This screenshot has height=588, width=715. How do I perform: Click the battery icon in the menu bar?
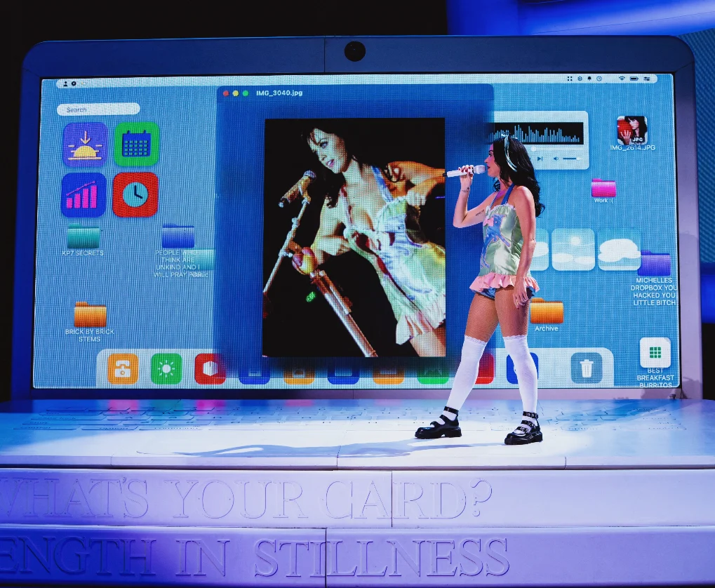click(634, 79)
